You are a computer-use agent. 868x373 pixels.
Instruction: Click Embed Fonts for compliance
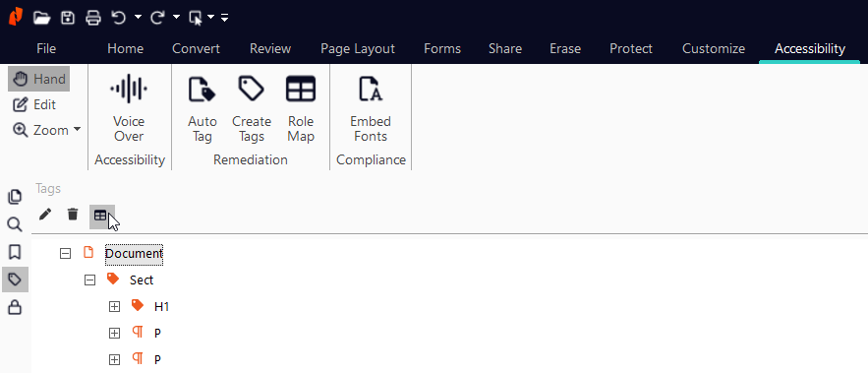click(371, 108)
